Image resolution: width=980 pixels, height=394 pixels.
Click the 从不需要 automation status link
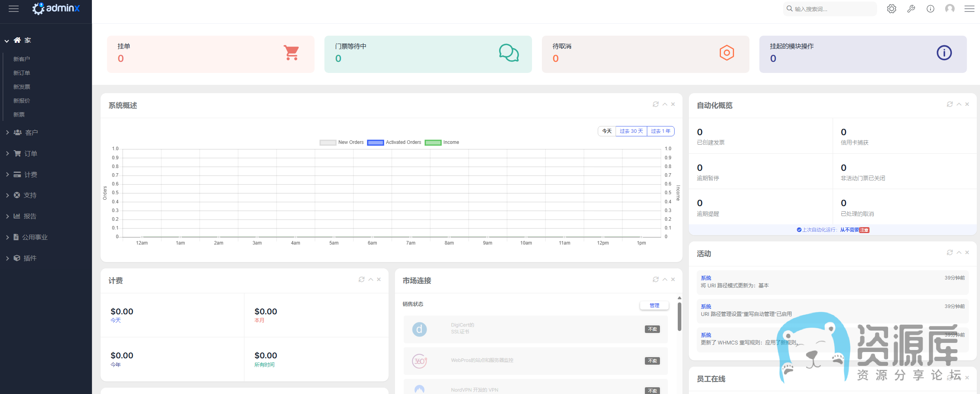coord(850,230)
